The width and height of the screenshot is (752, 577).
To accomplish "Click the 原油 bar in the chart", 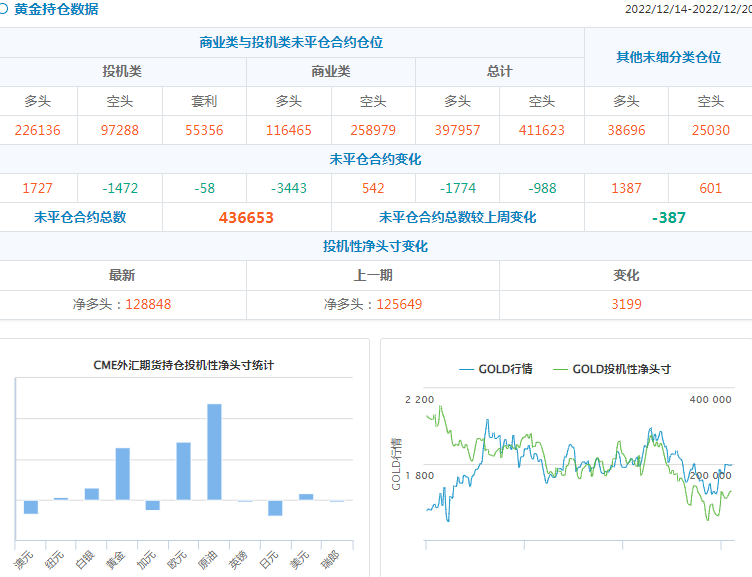I will click(x=214, y=451).
